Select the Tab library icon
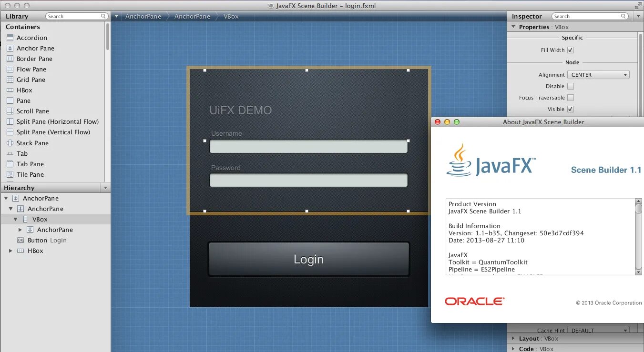This screenshot has width=644, height=352. tap(10, 153)
